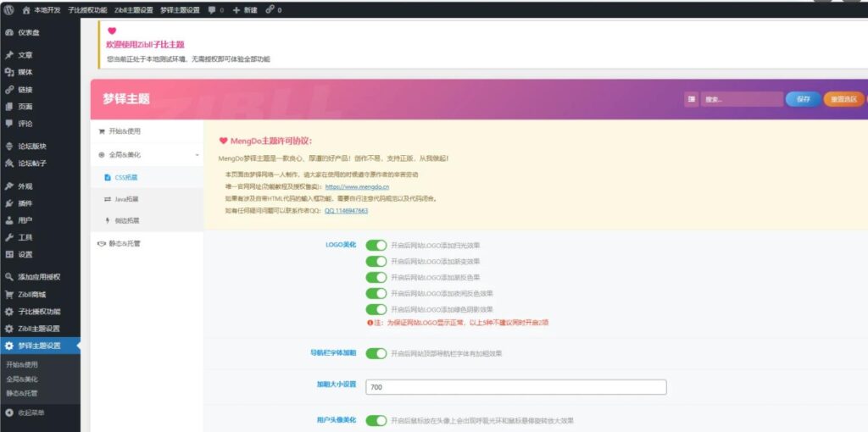This screenshot has height=432, width=868.
Task: Open 开始&使用 submenu under 梦铎主题设置
Action: (x=22, y=365)
